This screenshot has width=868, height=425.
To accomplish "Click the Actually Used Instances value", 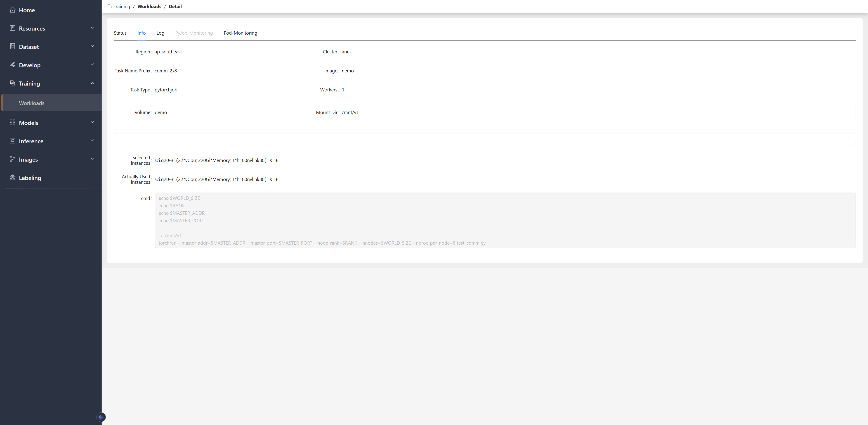I will (x=217, y=179).
